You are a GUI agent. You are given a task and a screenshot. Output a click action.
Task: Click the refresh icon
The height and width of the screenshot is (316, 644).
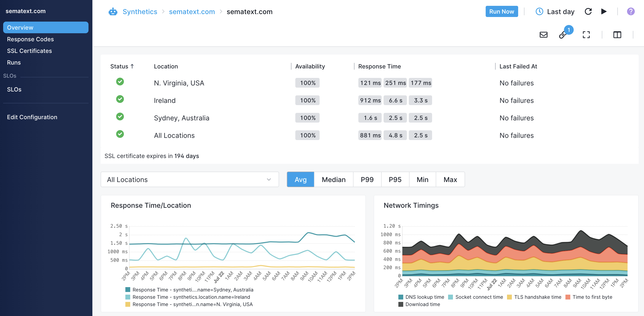[588, 11]
